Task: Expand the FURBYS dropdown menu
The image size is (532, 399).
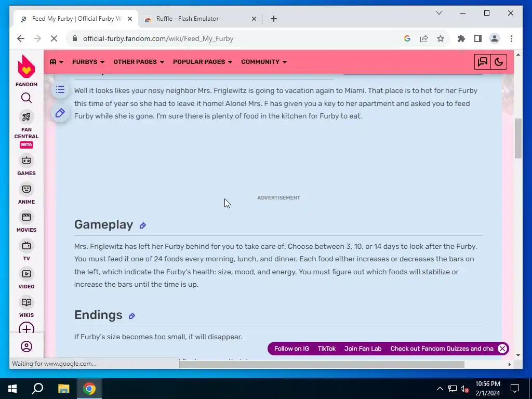Action: point(88,62)
